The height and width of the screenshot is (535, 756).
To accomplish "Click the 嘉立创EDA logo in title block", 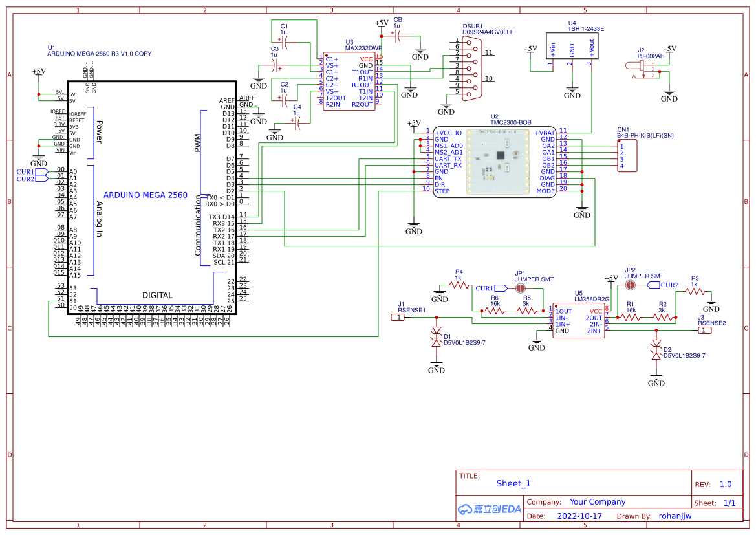I will [x=490, y=509].
